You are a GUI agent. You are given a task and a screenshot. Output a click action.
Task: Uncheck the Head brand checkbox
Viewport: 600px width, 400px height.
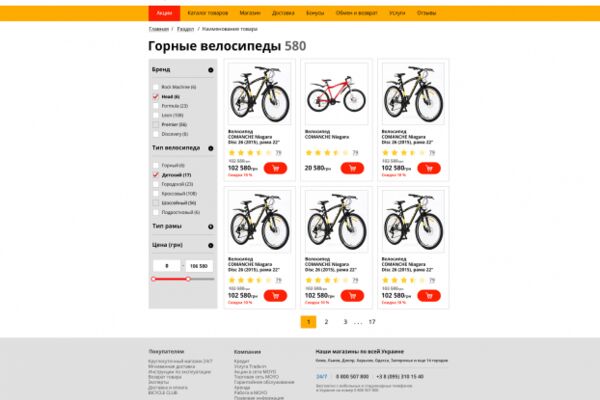[155, 96]
